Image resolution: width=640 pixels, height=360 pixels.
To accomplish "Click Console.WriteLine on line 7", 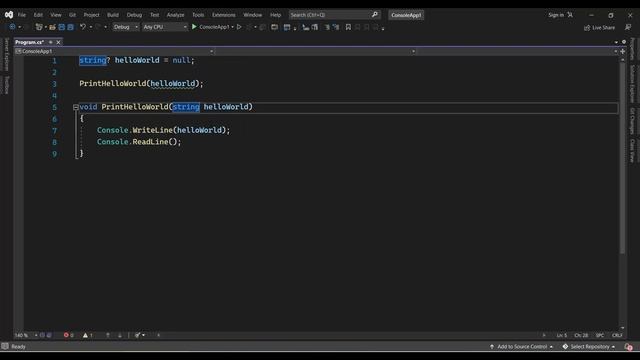I will coord(135,130).
